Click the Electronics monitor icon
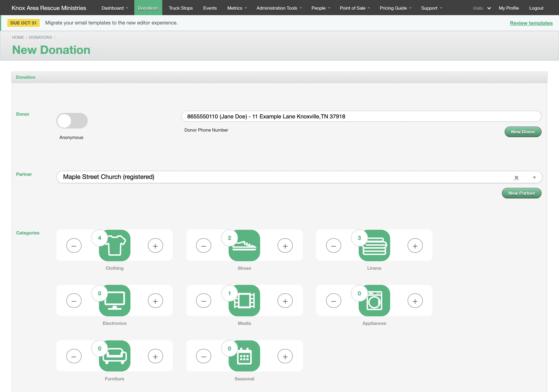The image size is (559, 392). click(115, 300)
